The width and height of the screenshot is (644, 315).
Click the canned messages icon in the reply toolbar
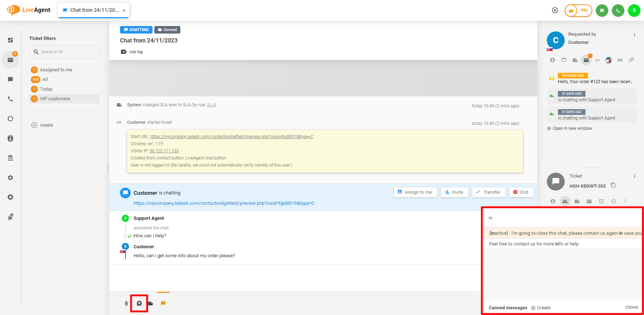[139, 303]
